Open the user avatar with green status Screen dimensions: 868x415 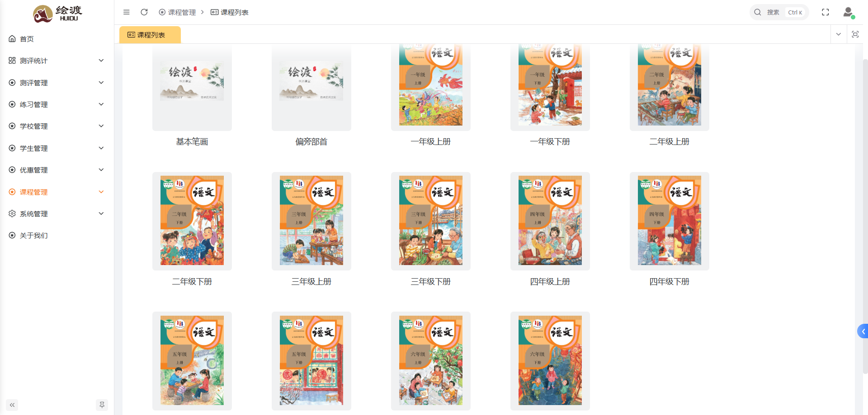tap(848, 13)
